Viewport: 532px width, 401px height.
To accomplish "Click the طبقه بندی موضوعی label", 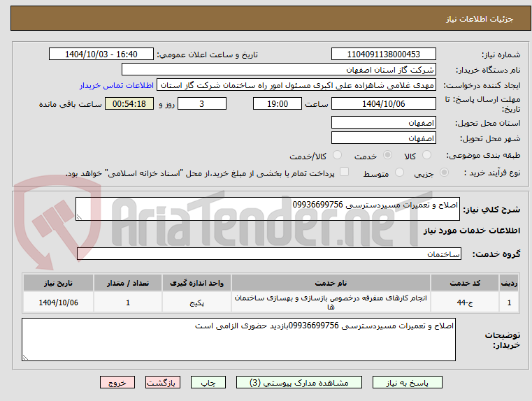I will click(x=483, y=156).
